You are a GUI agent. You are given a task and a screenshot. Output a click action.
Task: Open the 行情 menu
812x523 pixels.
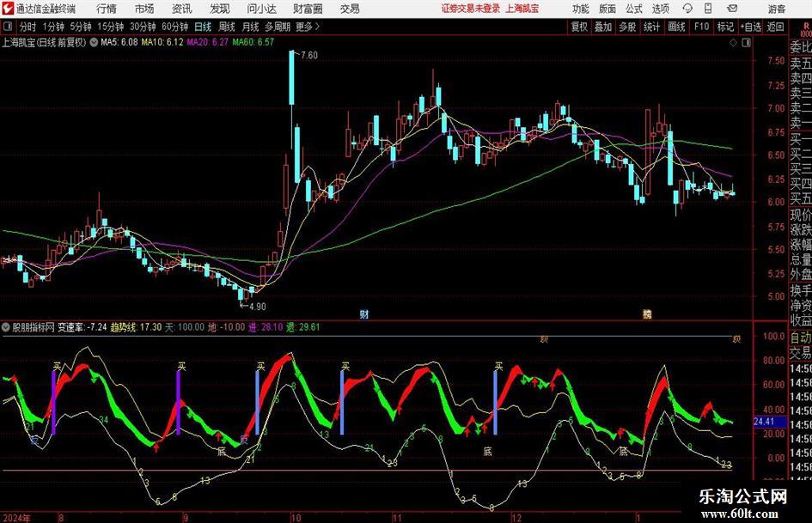coord(107,9)
